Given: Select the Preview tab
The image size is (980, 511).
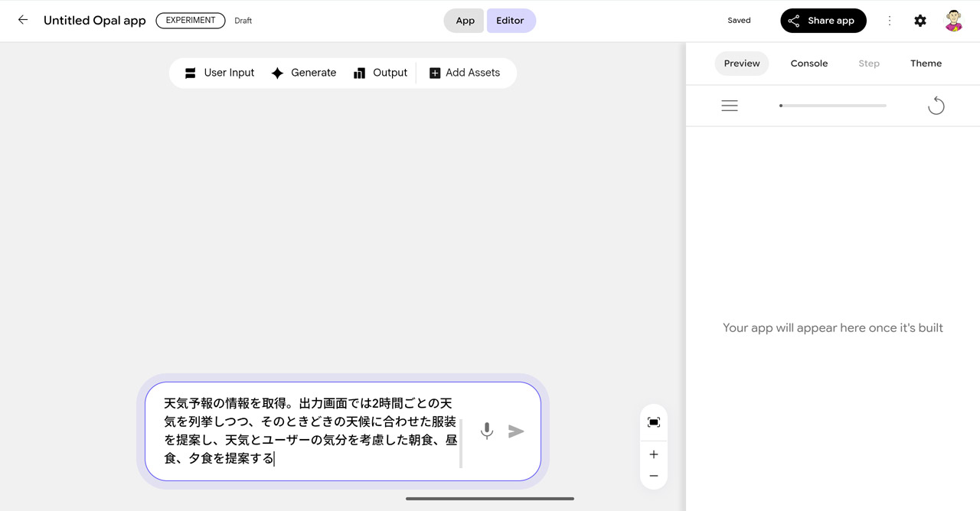Looking at the screenshot, I should tap(741, 63).
